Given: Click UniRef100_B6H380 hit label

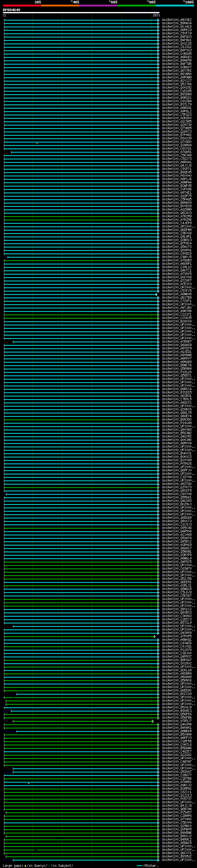Looking at the screenshot, I should click(x=176, y=419).
